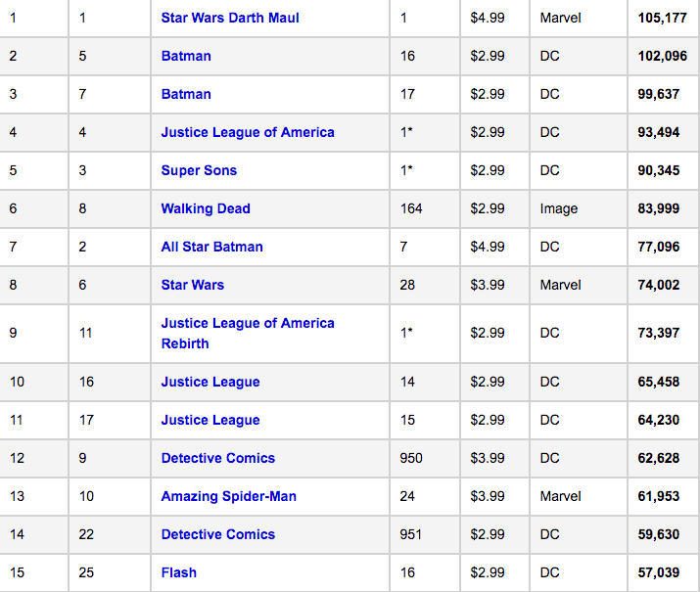Open Justice League of America Rebirth link
The image size is (700, 592).
point(248,333)
